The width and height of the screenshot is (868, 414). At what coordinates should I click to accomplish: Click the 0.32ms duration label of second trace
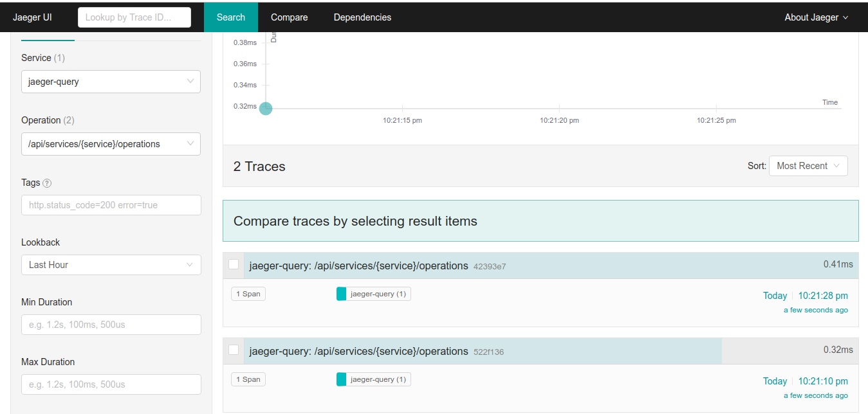point(838,350)
